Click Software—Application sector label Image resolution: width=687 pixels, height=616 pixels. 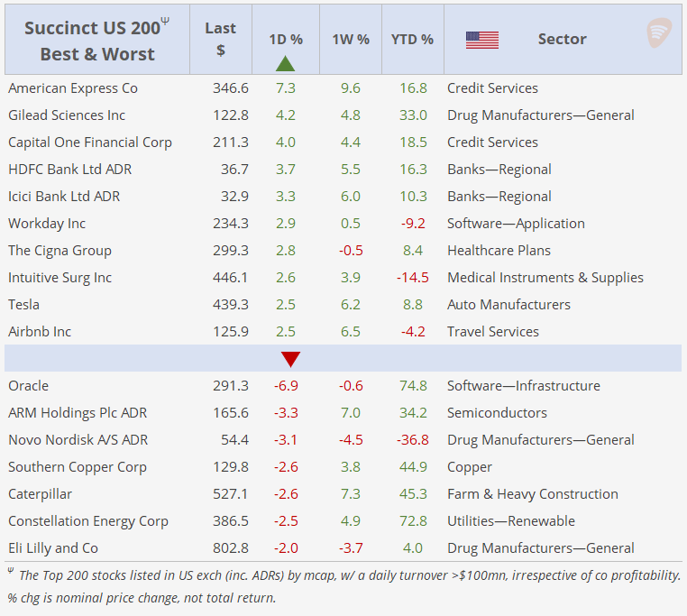point(516,224)
